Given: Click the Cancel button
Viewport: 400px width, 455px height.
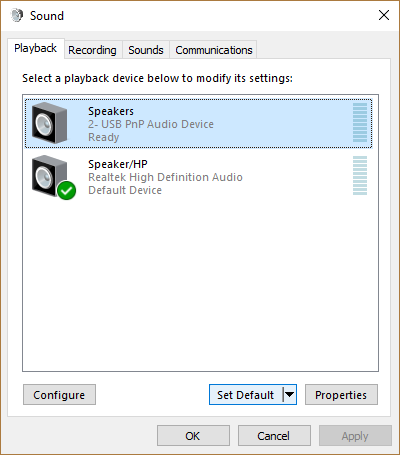Looking at the screenshot, I should coord(274,436).
